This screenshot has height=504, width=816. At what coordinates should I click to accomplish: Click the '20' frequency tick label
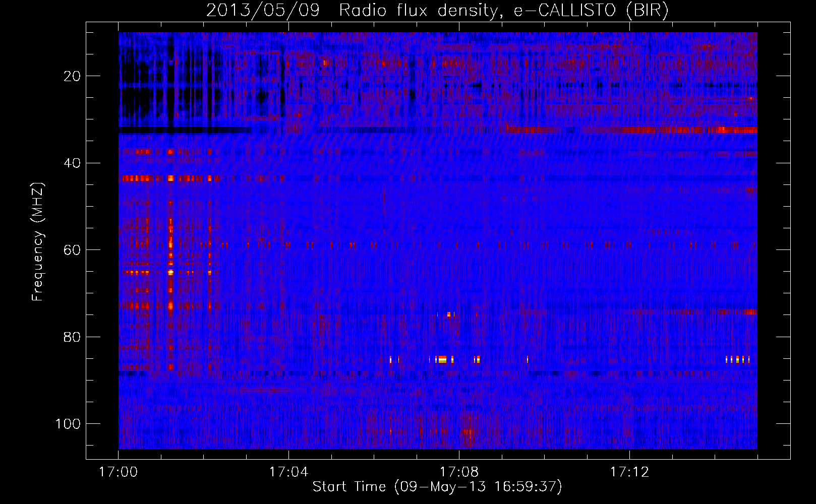coord(72,76)
